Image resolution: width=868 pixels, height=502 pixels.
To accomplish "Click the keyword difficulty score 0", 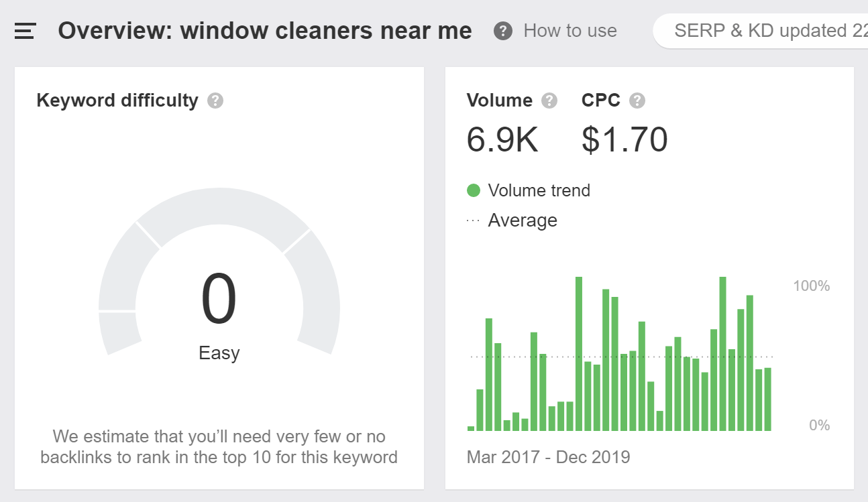I will click(x=219, y=300).
